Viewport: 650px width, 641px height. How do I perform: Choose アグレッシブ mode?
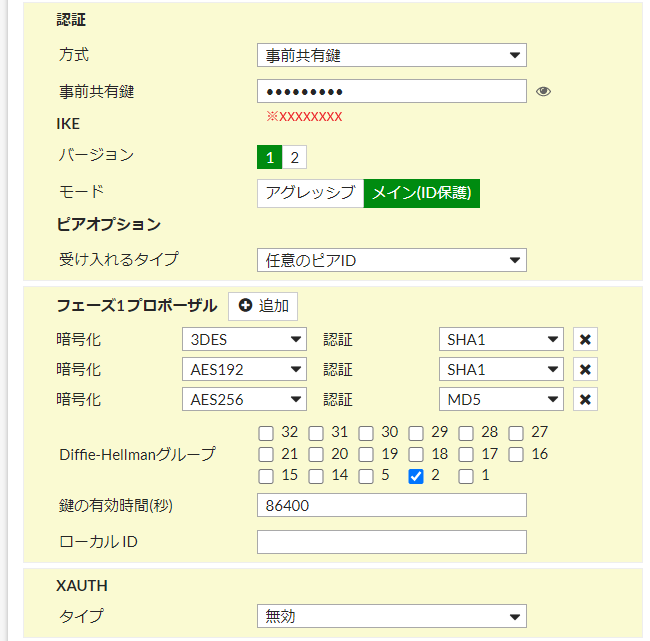(310, 193)
